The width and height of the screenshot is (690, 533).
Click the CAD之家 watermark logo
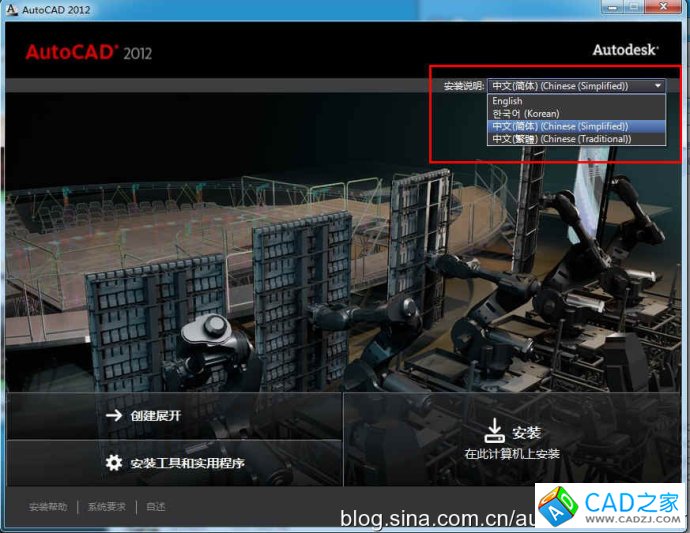[610, 505]
